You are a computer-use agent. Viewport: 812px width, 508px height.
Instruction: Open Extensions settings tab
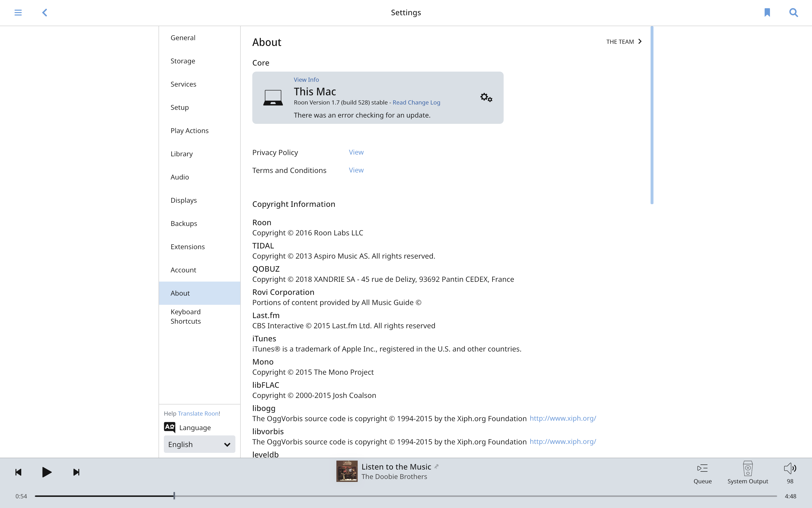point(200,246)
